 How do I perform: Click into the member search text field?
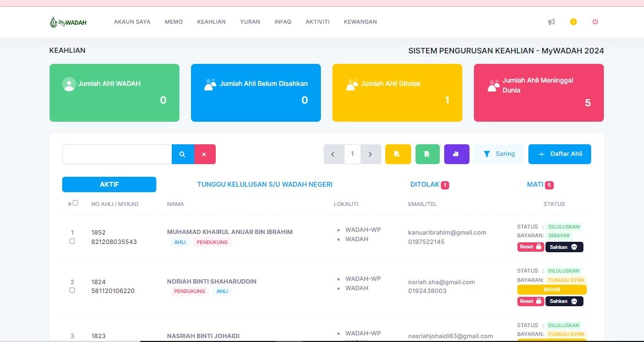pos(117,154)
